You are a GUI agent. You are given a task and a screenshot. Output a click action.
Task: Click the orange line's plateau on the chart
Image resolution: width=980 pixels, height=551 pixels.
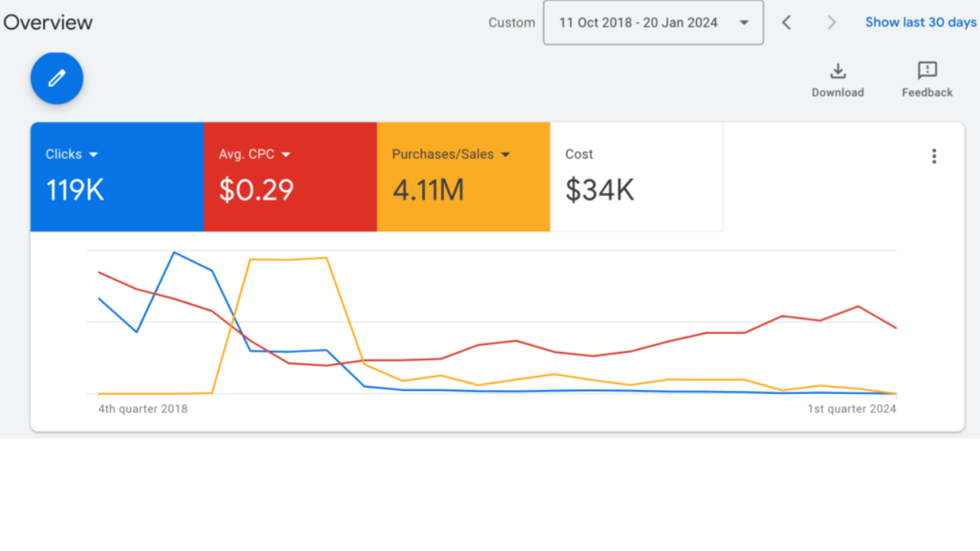pos(289,259)
